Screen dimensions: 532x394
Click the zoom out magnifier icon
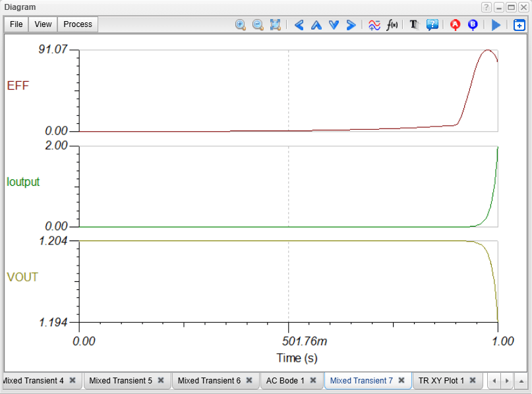258,25
